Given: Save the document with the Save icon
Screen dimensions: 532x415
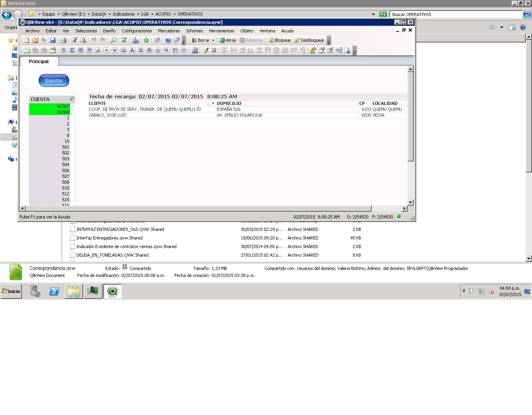Looking at the screenshot, I should pos(53,40).
